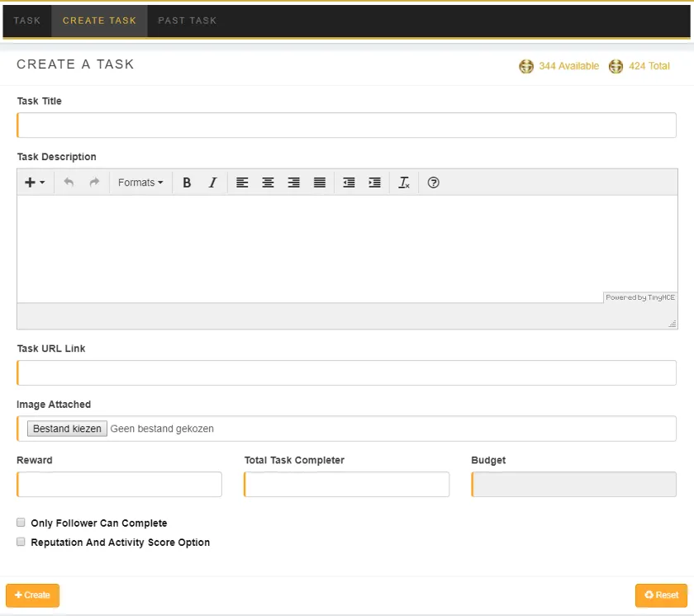The image size is (694, 616).
Task: Switch to the Past Task tab
Action: (x=188, y=21)
